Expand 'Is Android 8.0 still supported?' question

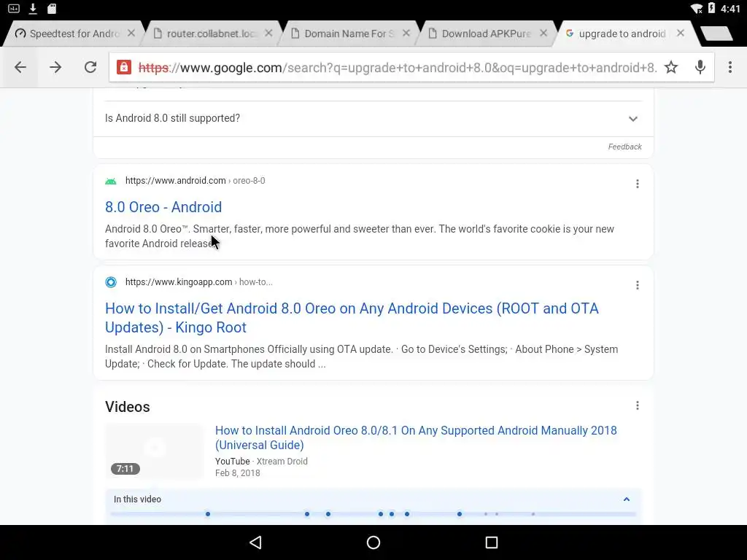point(373,119)
